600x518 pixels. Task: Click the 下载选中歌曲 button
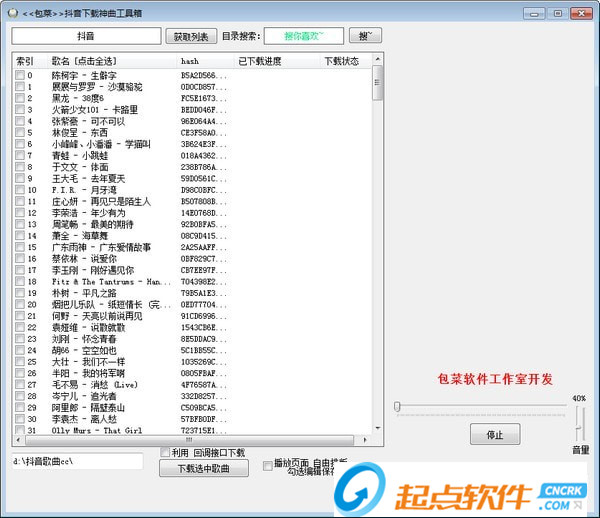pos(204,468)
